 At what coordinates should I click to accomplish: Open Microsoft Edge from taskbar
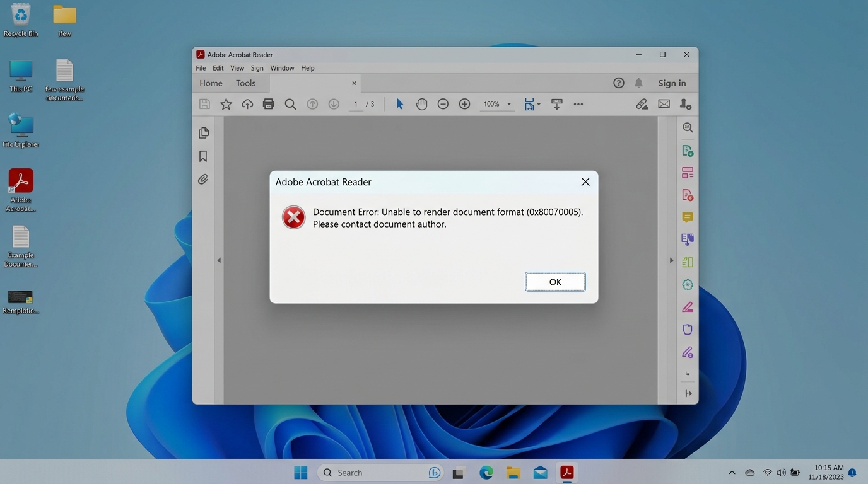tap(486, 473)
